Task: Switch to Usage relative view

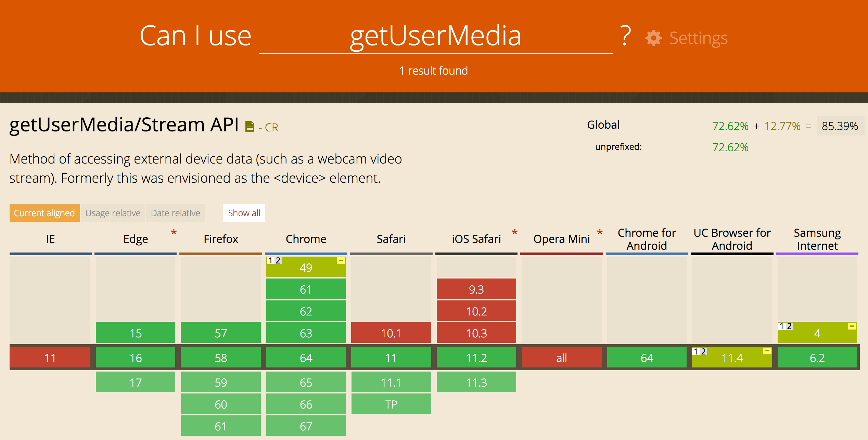Action: pyautogui.click(x=113, y=213)
